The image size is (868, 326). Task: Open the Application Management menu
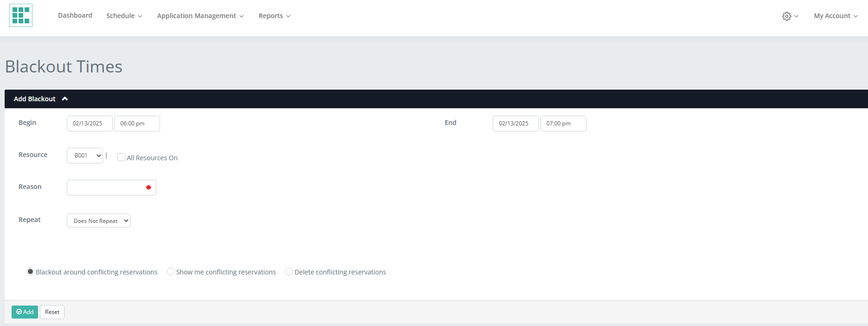(200, 16)
